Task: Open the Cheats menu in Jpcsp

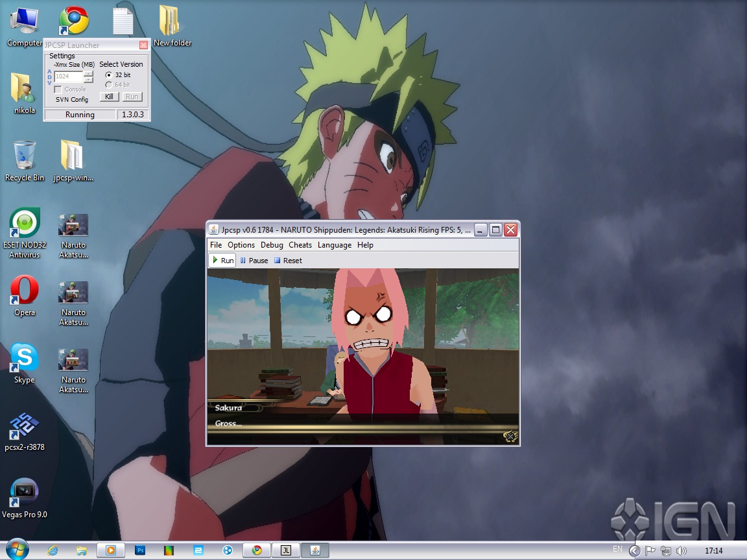Action: click(300, 245)
